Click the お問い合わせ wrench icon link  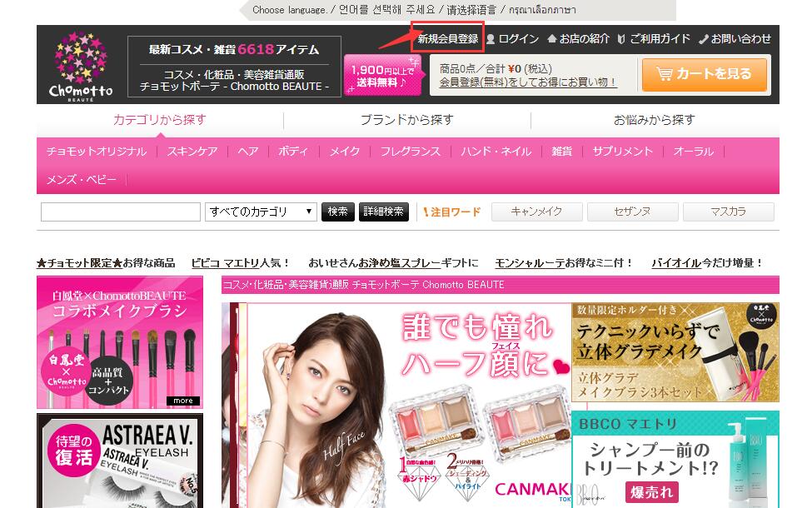click(735, 39)
